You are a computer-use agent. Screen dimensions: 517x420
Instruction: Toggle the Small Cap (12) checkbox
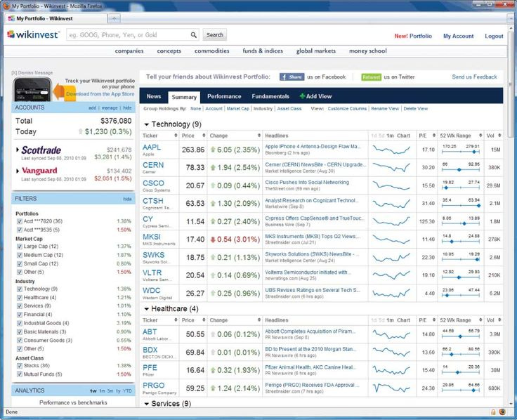pos(20,264)
